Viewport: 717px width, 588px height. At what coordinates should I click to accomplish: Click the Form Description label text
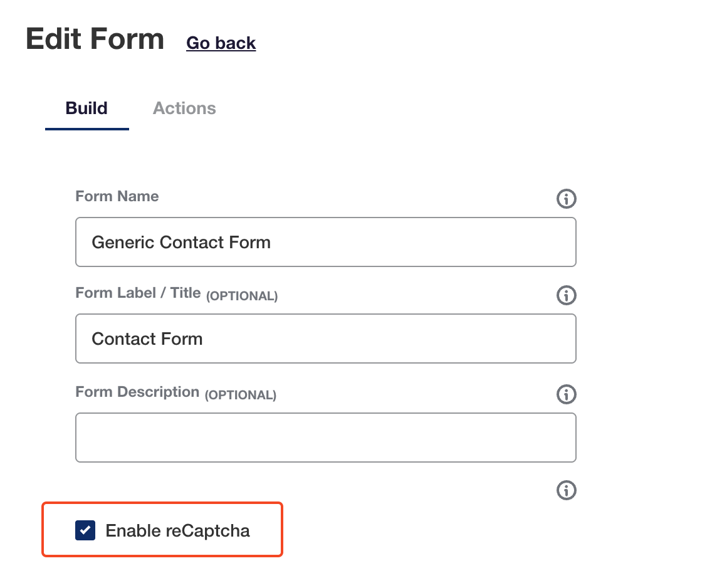tap(137, 392)
